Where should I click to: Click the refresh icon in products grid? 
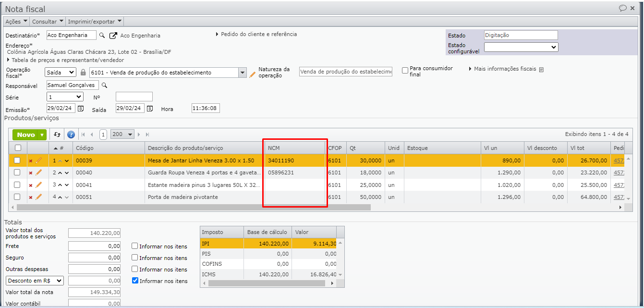57,135
